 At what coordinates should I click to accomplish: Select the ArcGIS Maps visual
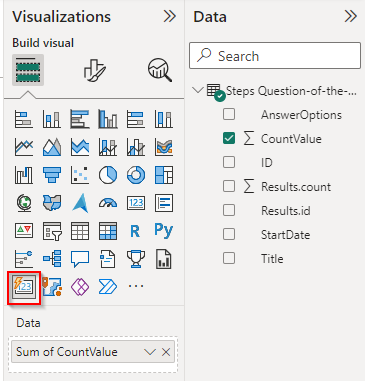tap(52, 287)
